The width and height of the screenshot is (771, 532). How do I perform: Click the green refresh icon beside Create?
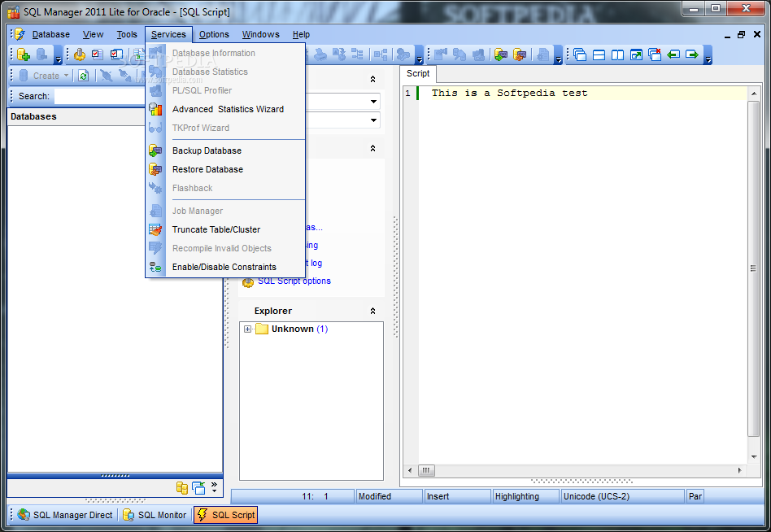point(84,76)
